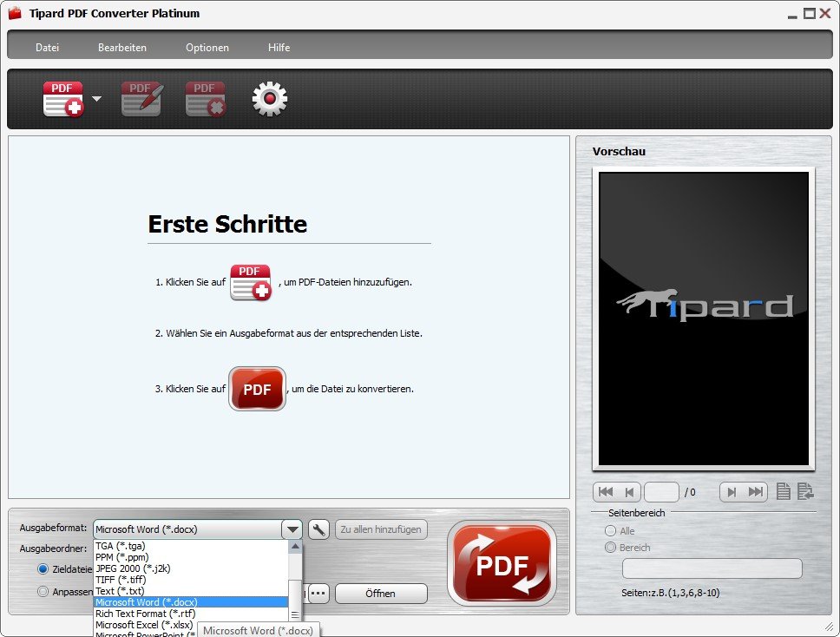Click the page number input field
This screenshot has height=637, width=840.
click(x=661, y=492)
